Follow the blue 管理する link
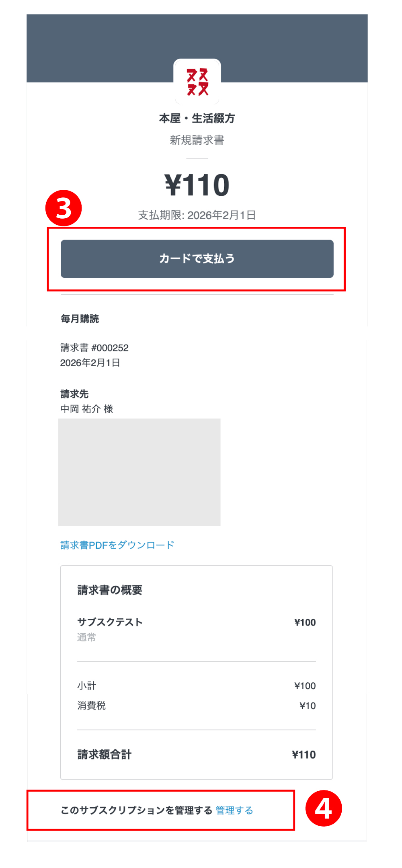The width and height of the screenshot is (402, 868). 234,811
